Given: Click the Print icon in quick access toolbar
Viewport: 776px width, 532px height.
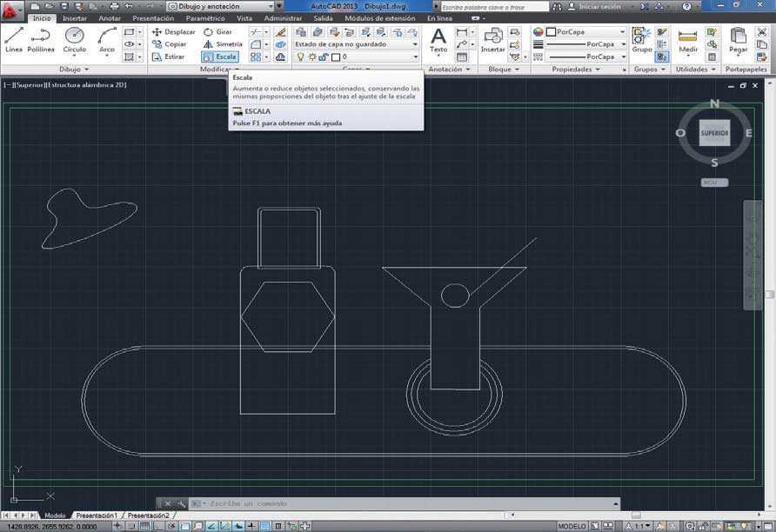Looking at the screenshot, I should pos(114,6).
